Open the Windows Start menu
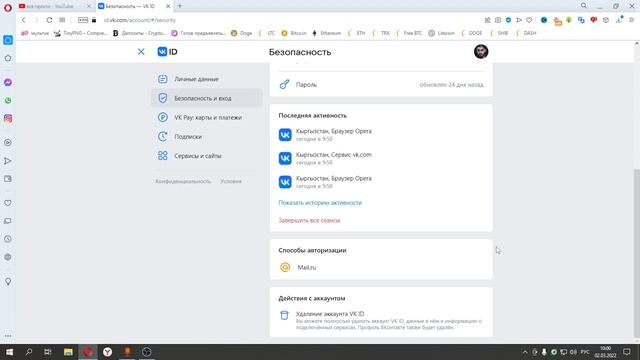 tap(9, 352)
